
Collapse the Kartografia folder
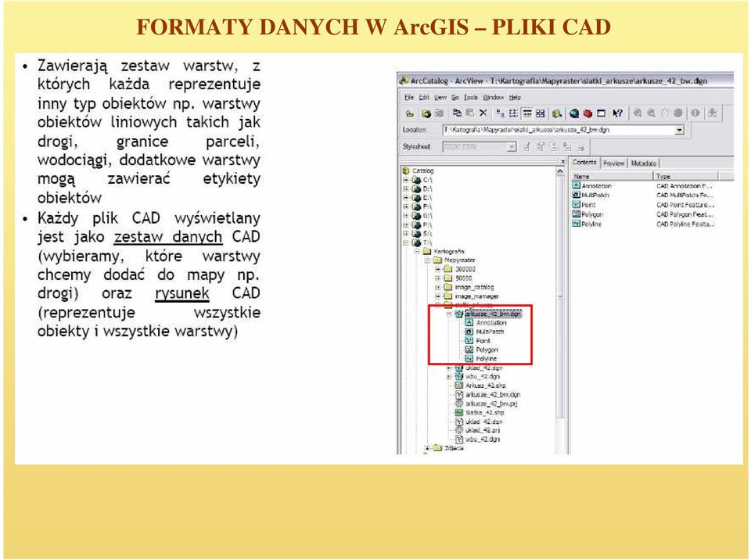416,251
